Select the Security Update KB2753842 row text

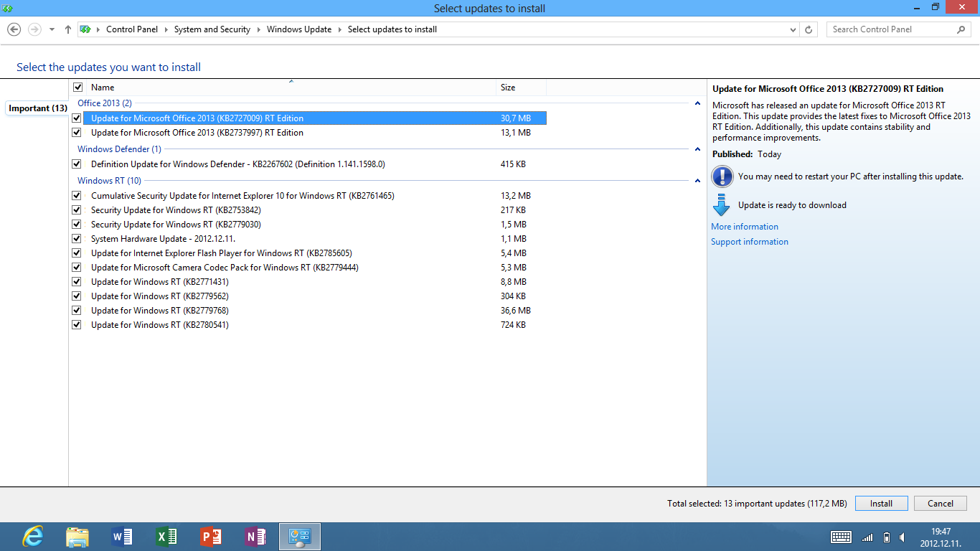[176, 210]
